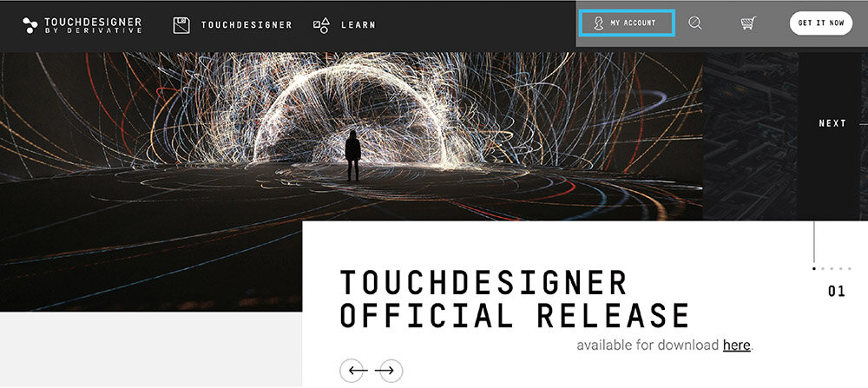Click the Learn shapes icon
868x388 pixels.
pyautogui.click(x=321, y=25)
